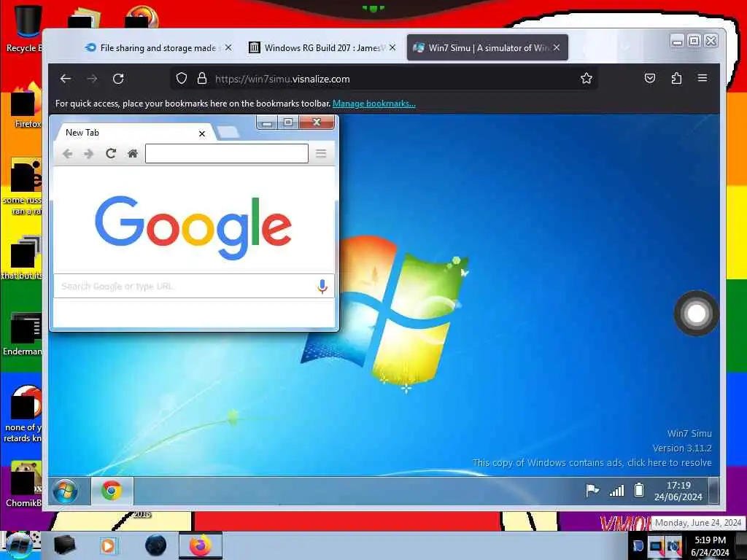
Task: Open the simulated Windows 7 Start orb
Action: 65,491
